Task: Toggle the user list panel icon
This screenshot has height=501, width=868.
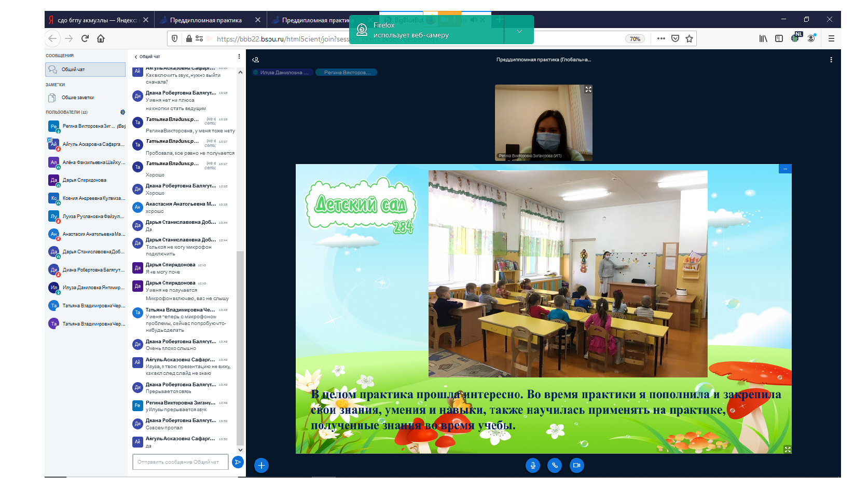Action: [x=256, y=60]
